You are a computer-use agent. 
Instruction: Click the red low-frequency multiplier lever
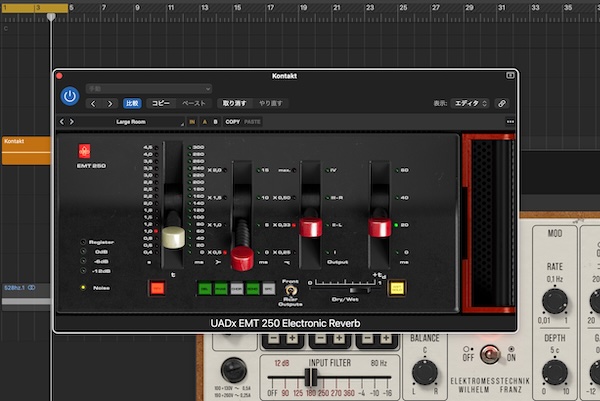coord(242,258)
